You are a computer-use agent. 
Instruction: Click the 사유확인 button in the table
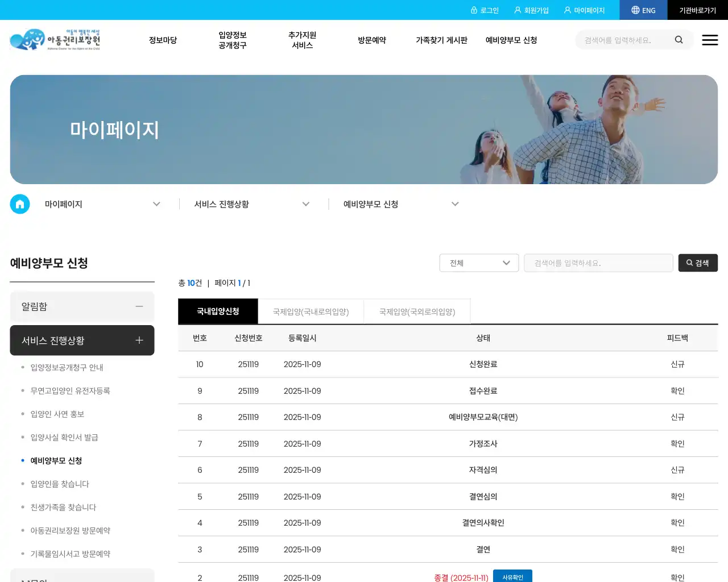click(x=512, y=576)
